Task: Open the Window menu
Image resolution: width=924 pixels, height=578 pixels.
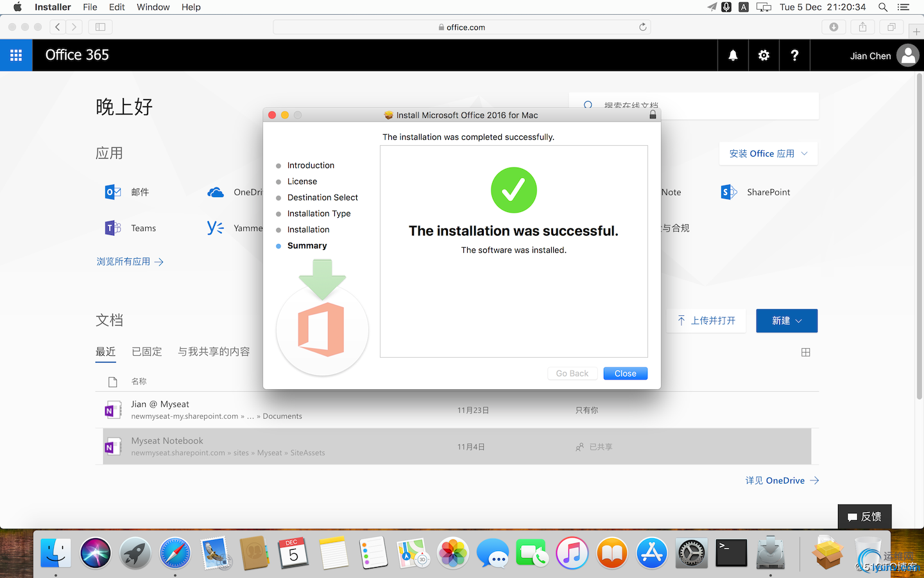Action: click(153, 7)
